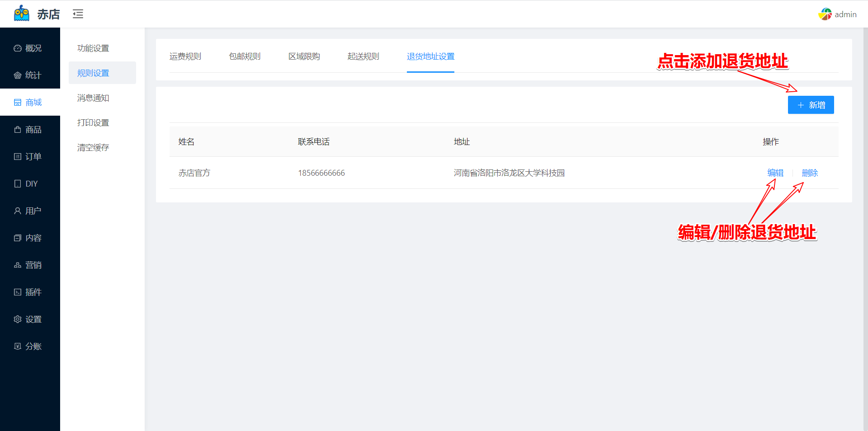Click the 营销 marketing icon

18,265
